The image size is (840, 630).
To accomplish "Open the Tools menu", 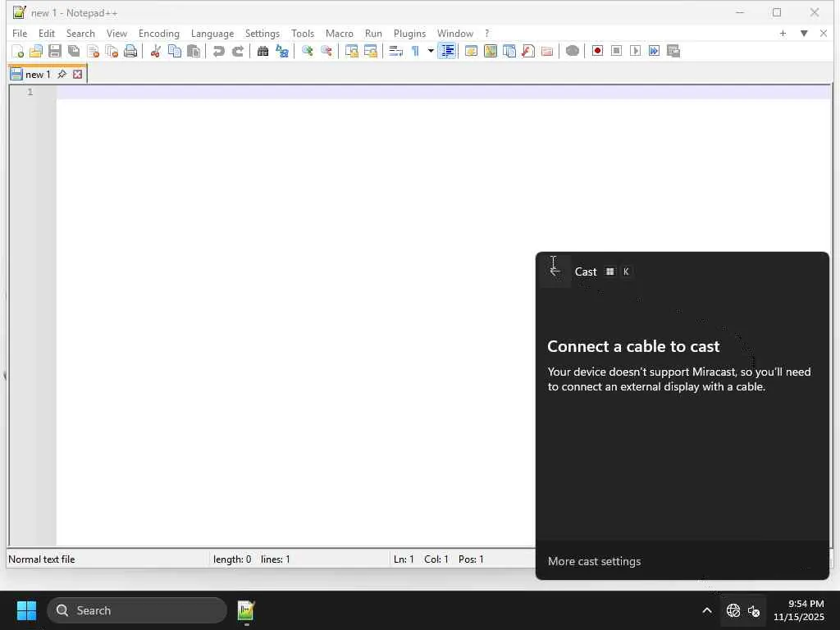I will [303, 33].
